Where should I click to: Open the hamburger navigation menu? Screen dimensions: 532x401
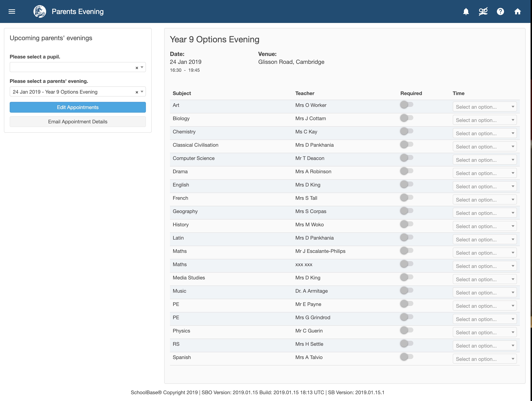[12, 11]
